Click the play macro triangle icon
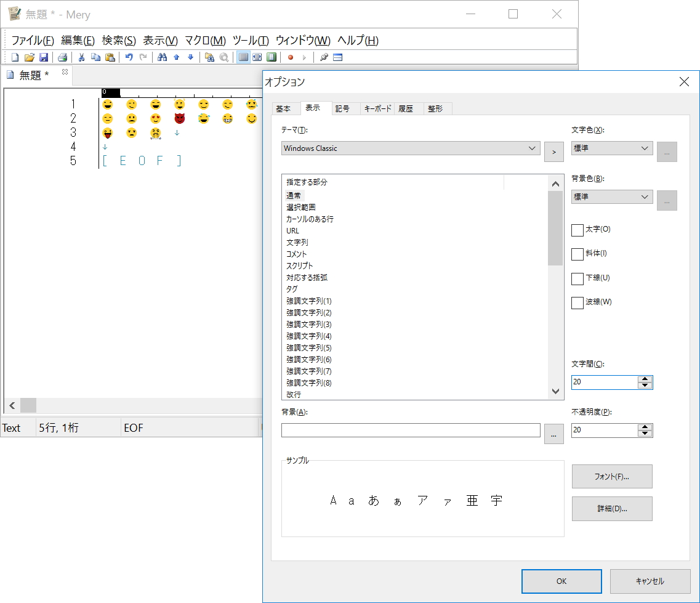Viewport: 700px width, 603px height. (305, 57)
